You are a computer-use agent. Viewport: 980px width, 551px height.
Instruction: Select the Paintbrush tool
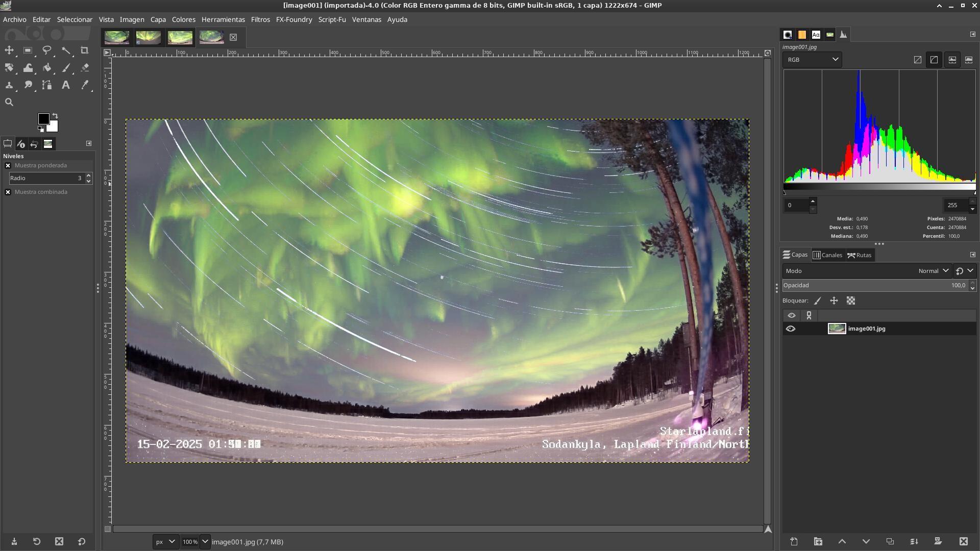[66, 68]
